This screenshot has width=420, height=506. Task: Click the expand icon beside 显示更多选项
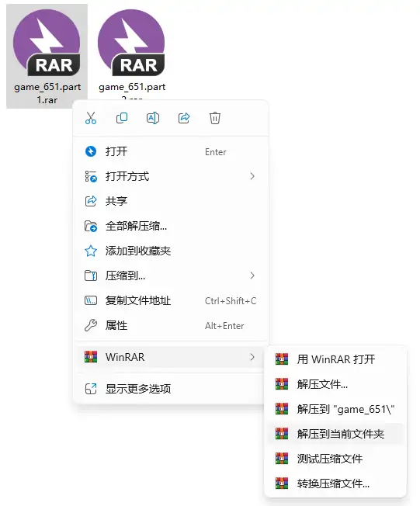[x=91, y=389]
